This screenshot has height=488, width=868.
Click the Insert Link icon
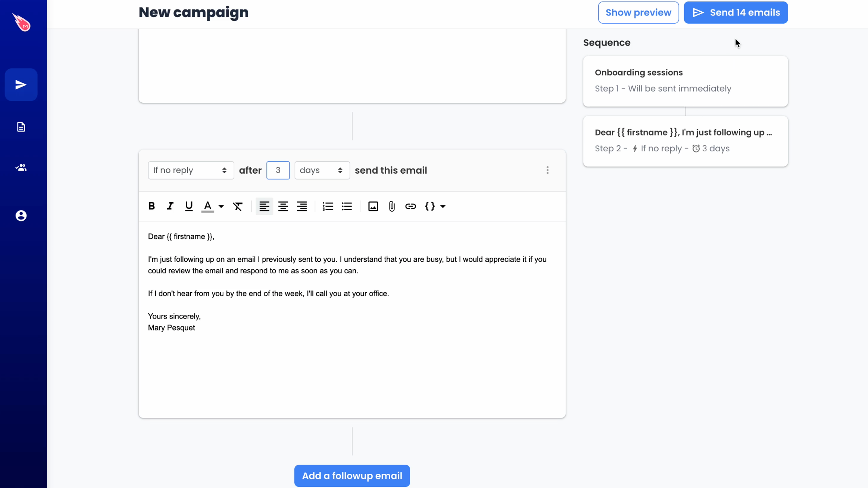(410, 206)
